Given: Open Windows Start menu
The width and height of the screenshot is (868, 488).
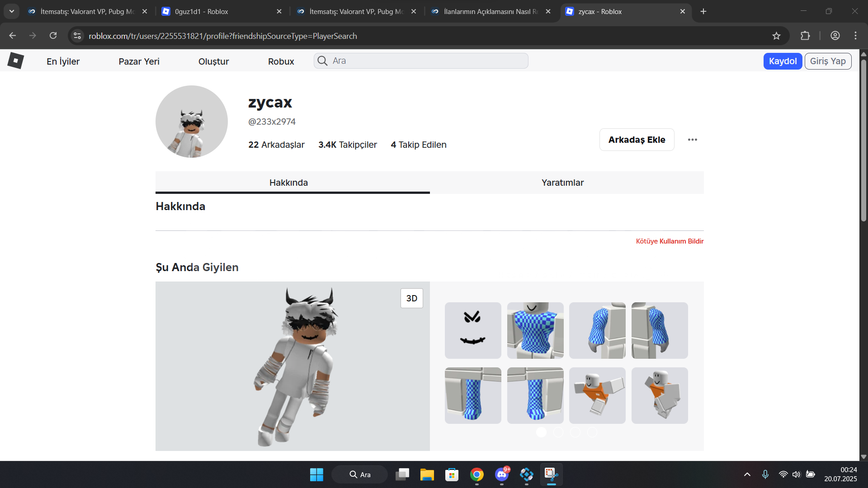Looking at the screenshot, I should coord(316,474).
